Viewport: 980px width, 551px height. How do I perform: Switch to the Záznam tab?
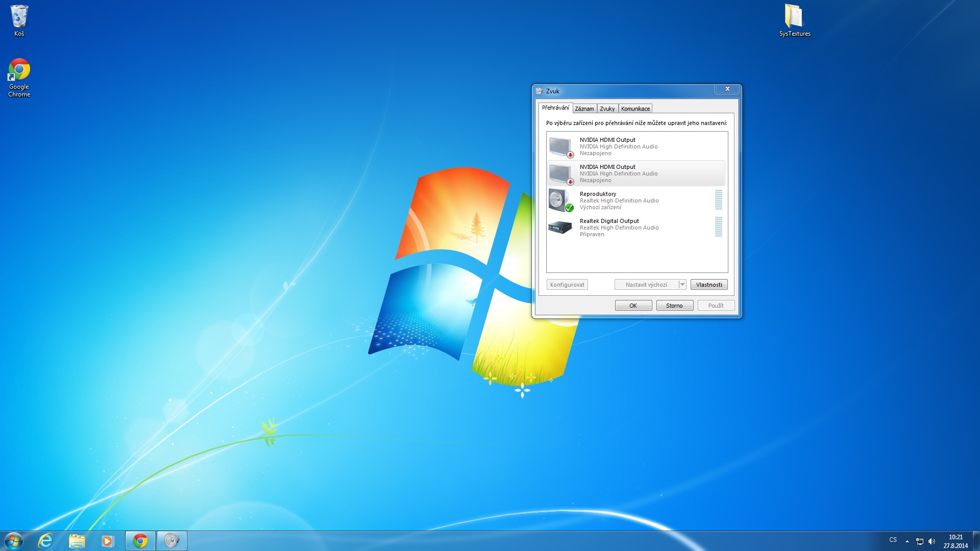coord(584,109)
